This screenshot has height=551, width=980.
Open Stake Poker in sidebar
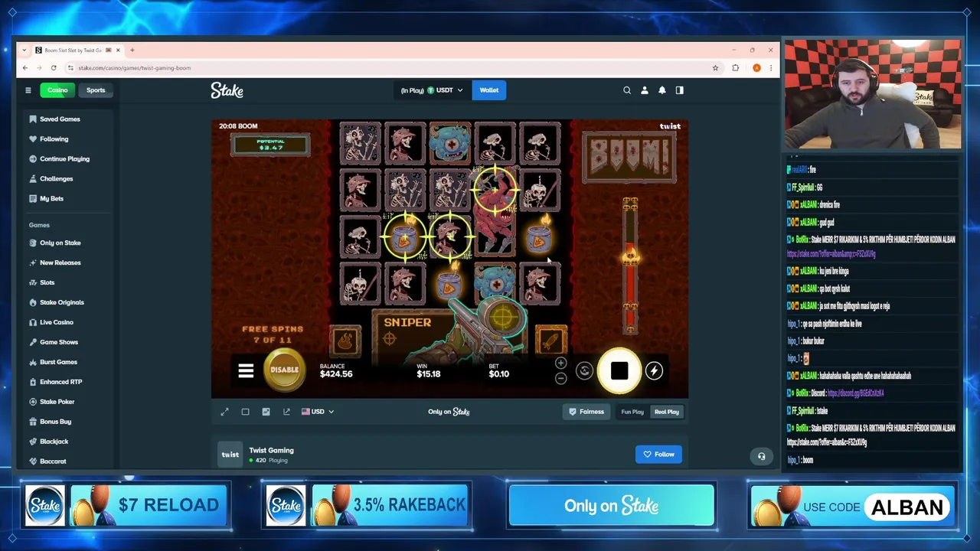coord(57,402)
